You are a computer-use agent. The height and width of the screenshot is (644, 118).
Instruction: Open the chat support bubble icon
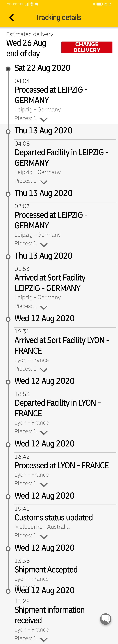(106, 619)
